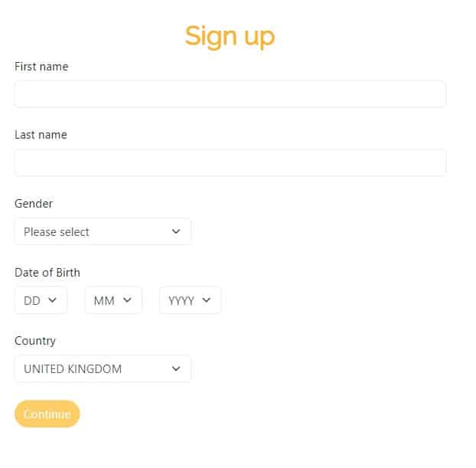This screenshot has height=468, width=476.
Task: Click the chevron arrow in Country dropdown
Action: click(176, 368)
